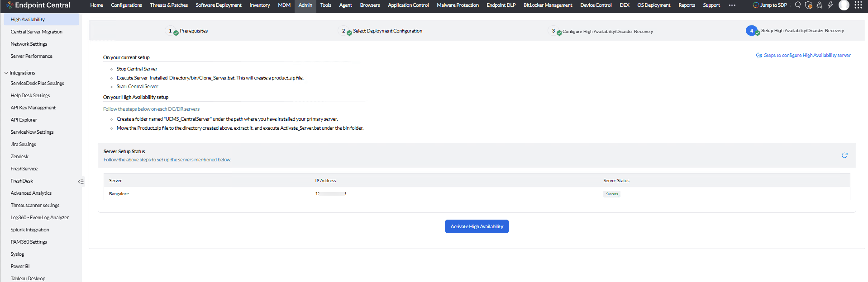Open Software Deployment menu
This screenshot has height=282, width=868.
[x=219, y=5]
